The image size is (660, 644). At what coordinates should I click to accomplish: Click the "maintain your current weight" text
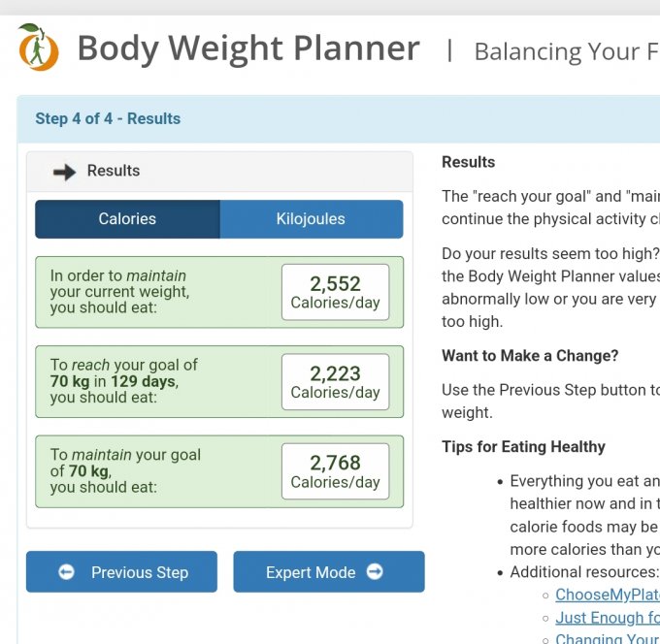[119, 291]
